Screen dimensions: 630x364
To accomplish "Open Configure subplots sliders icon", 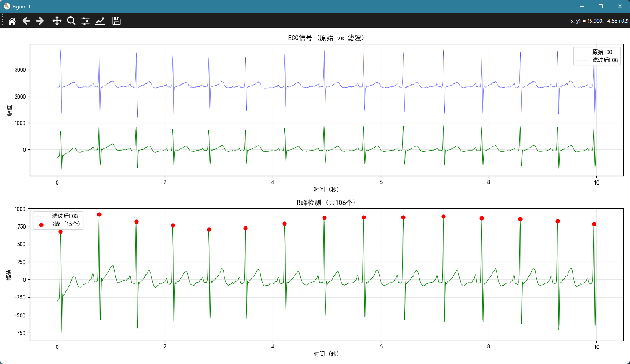I will (86, 21).
